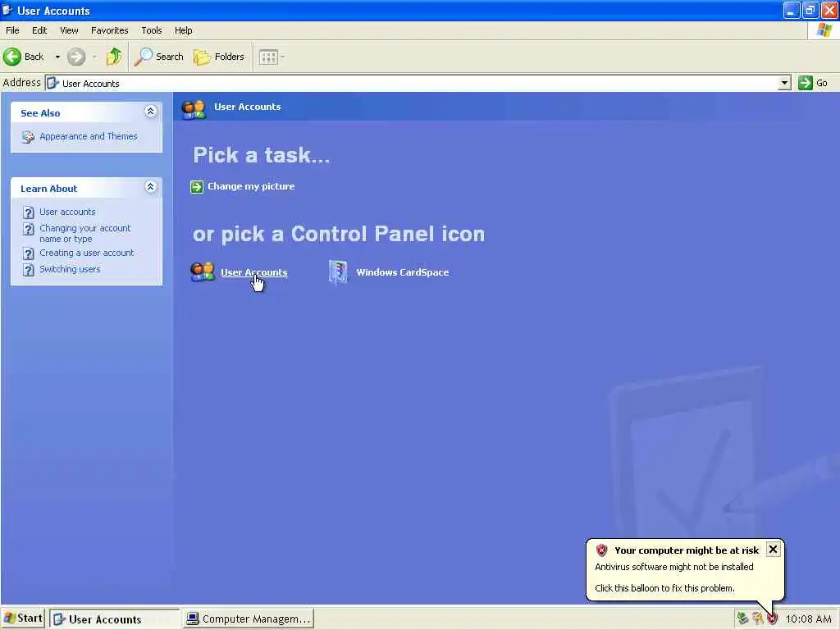The height and width of the screenshot is (630, 840).
Task: Collapse the See Also panel
Action: pos(151,112)
